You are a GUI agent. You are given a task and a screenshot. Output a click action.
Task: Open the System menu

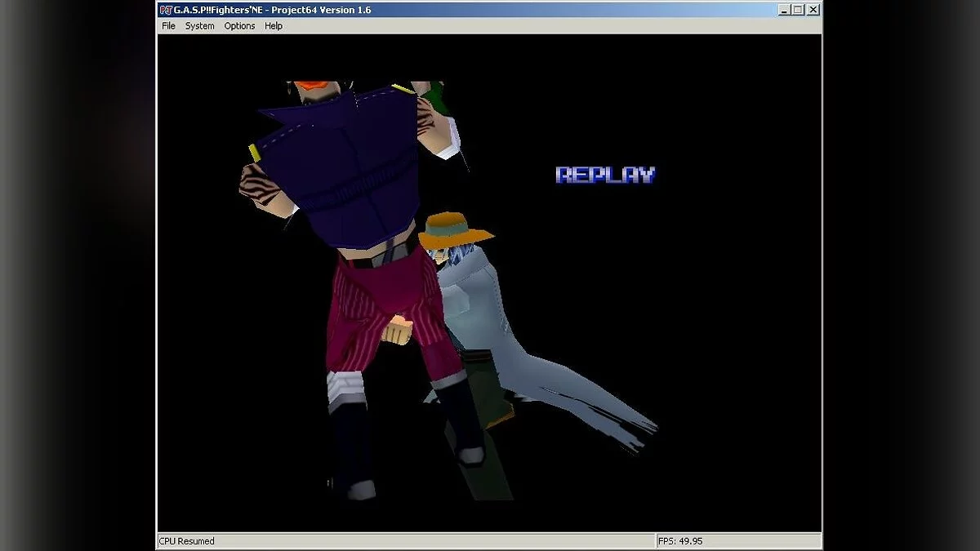coord(199,26)
